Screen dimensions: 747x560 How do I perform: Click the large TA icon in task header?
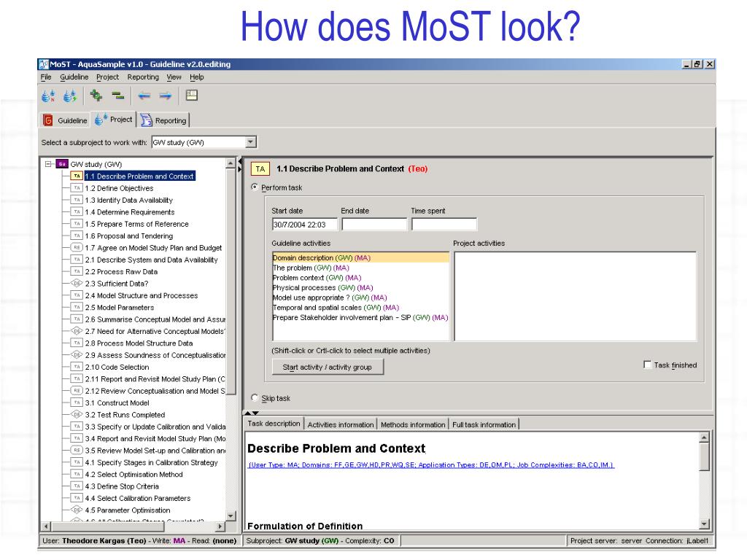click(x=260, y=169)
